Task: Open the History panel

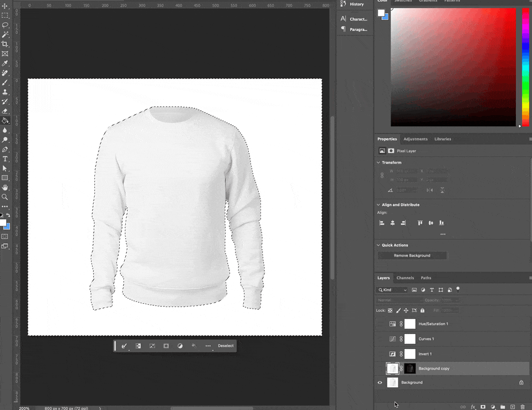Action: coord(352,4)
